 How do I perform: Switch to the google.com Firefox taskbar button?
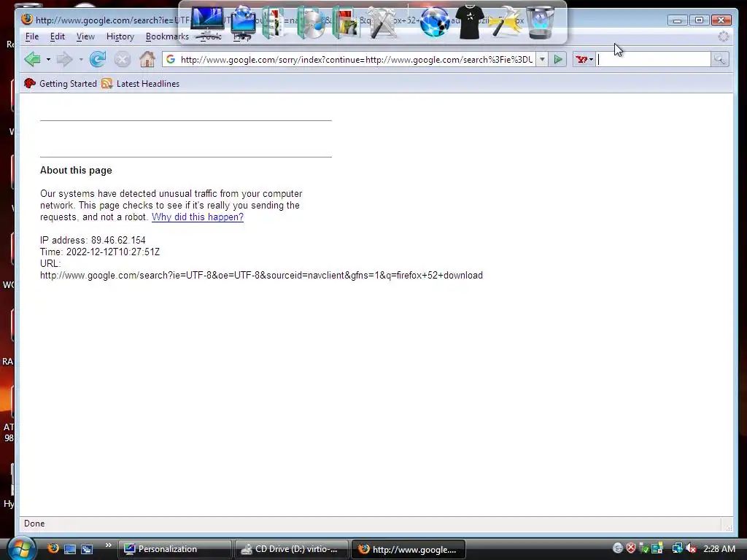click(409, 549)
